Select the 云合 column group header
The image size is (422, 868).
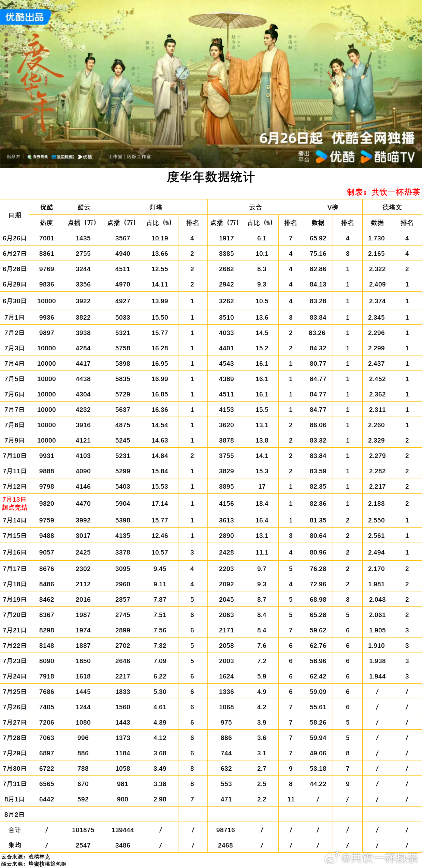tap(255, 207)
